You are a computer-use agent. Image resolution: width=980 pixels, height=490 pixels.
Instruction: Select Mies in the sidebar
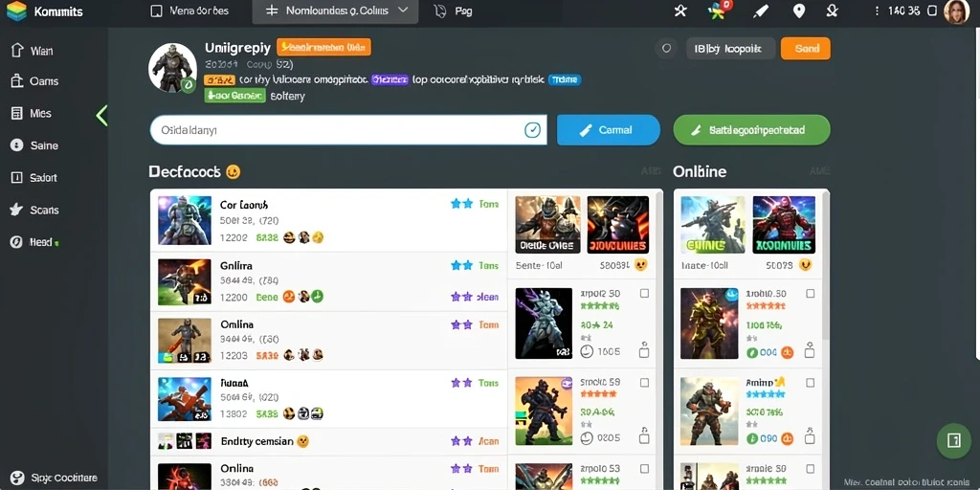coord(32,113)
